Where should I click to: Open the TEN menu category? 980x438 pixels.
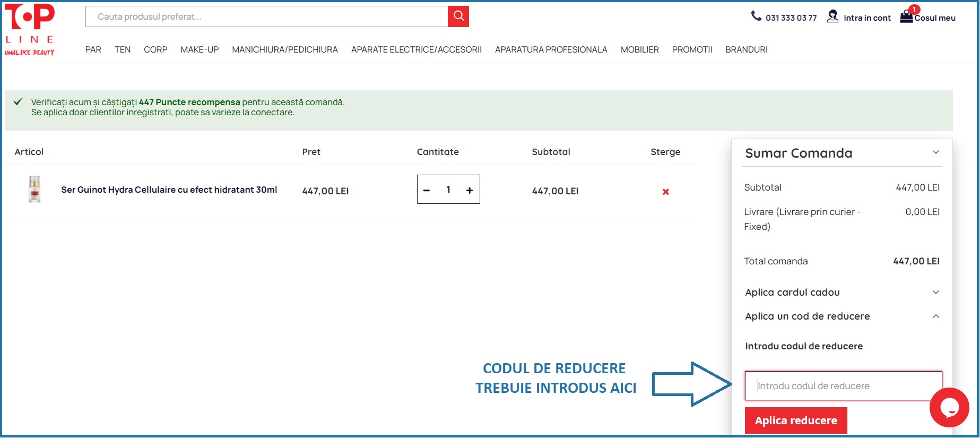(x=123, y=49)
